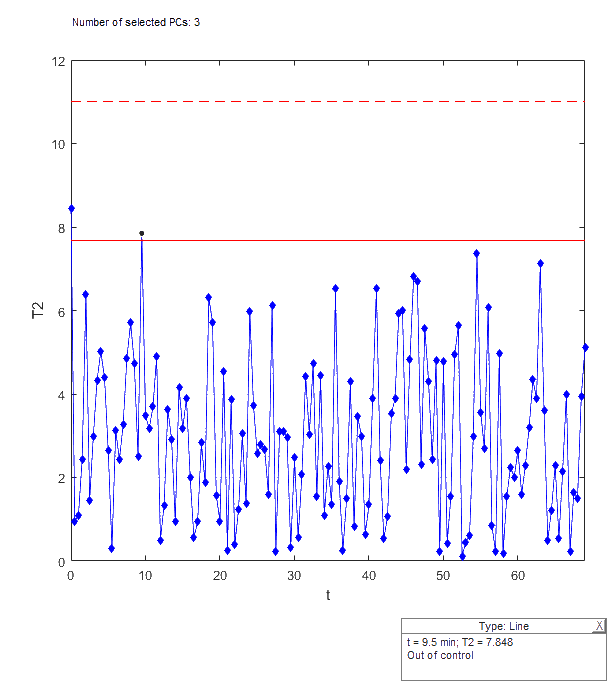This screenshot has height=683, width=610.
Task: Click the 'Number of model PCs' label
Action: click(x=136, y=21)
